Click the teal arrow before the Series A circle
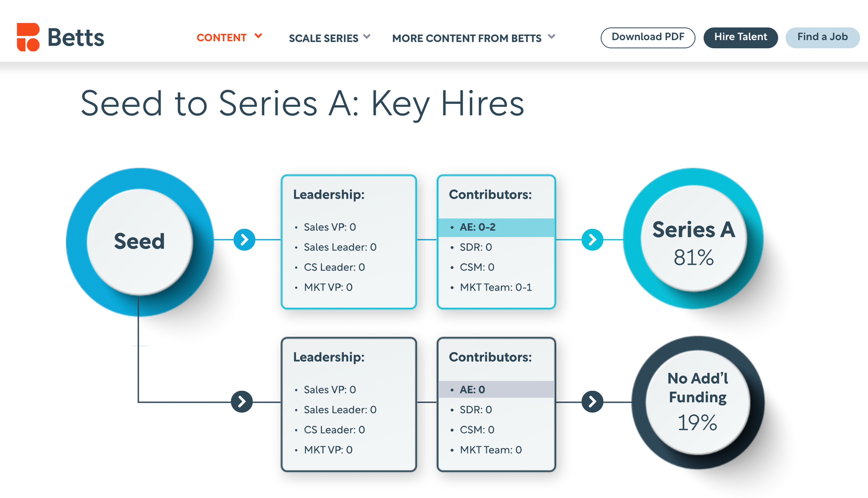868x498 pixels. [592, 239]
